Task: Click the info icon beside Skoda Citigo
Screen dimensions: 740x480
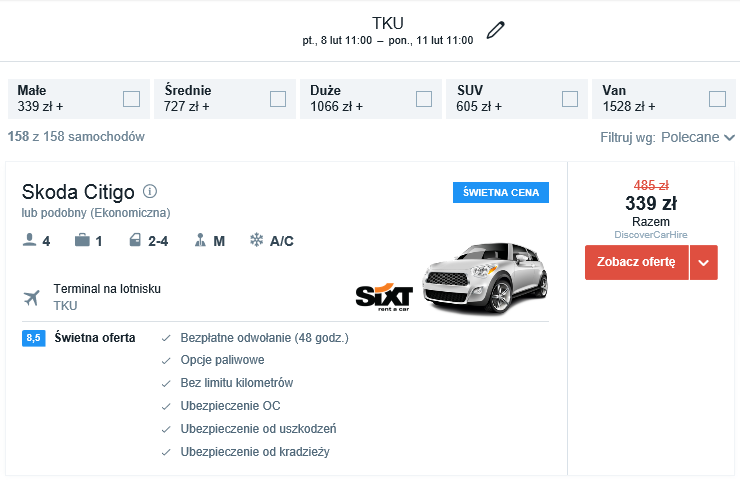Action: pyautogui.click(x=150, y=191)
